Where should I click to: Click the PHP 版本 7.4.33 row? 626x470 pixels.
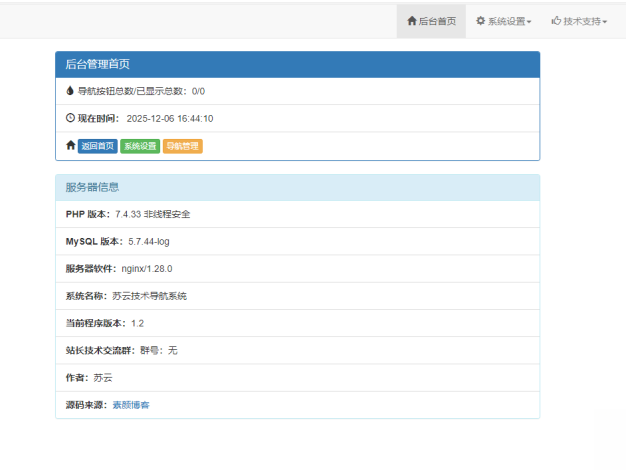pos(297,214)
